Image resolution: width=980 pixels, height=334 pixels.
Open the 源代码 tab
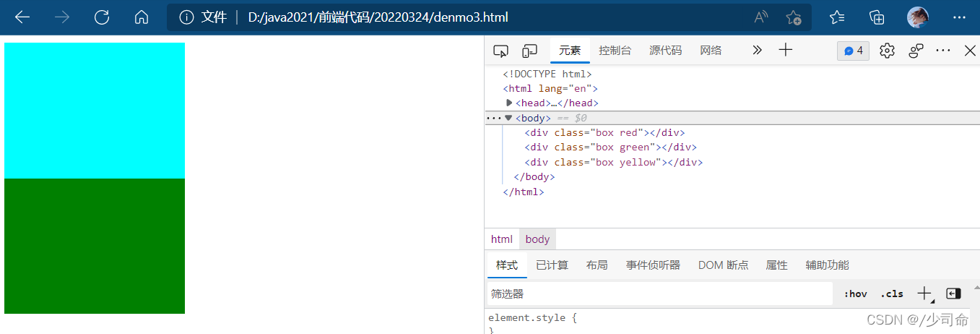[665, 51]
